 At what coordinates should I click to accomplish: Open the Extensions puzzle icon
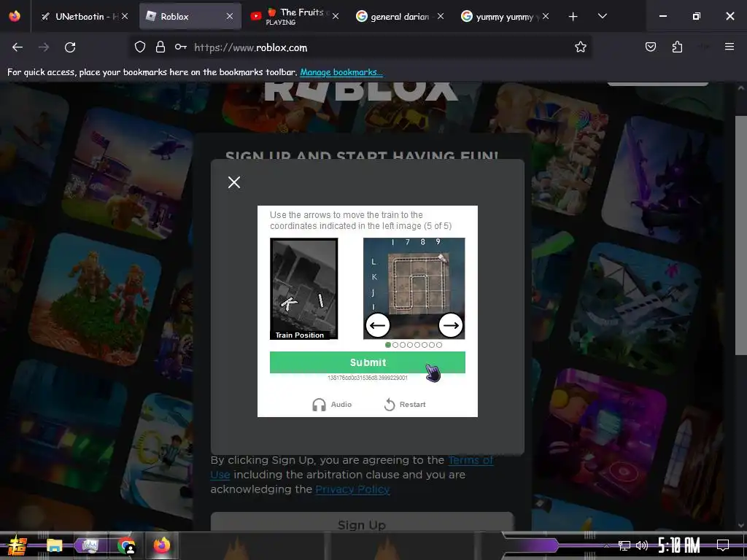(677, 47)
